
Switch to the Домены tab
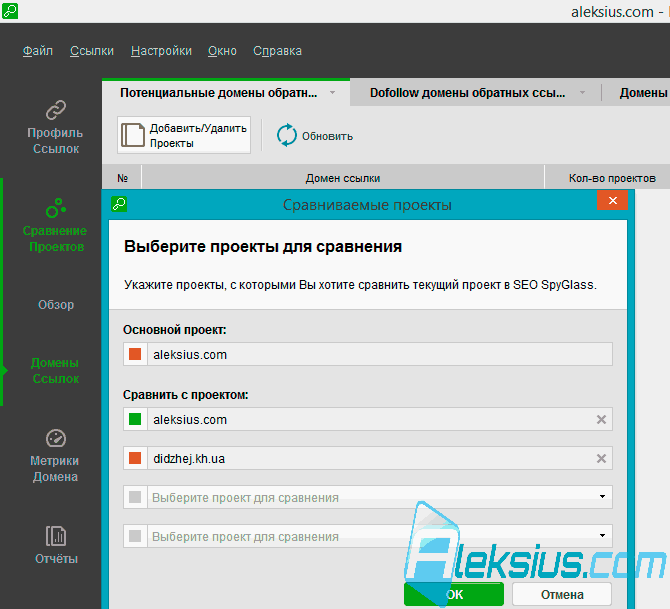pyautogui.click(x=643, y=93)
